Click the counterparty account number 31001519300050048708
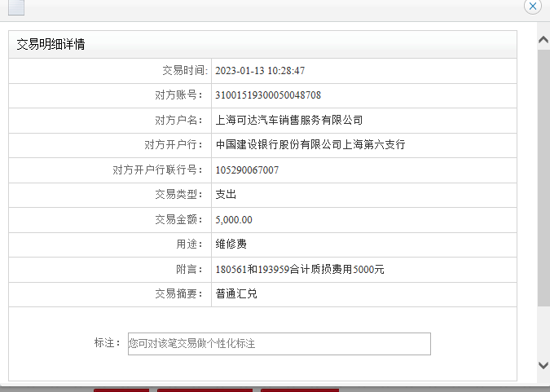 pyautogui.click(x=267, y=95)
